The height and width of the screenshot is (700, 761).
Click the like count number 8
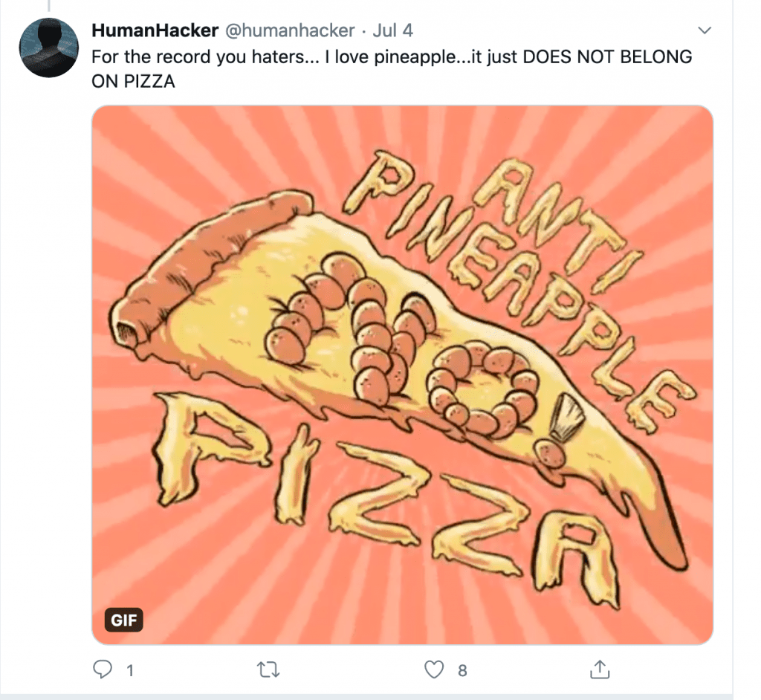[x=462, y=670]
